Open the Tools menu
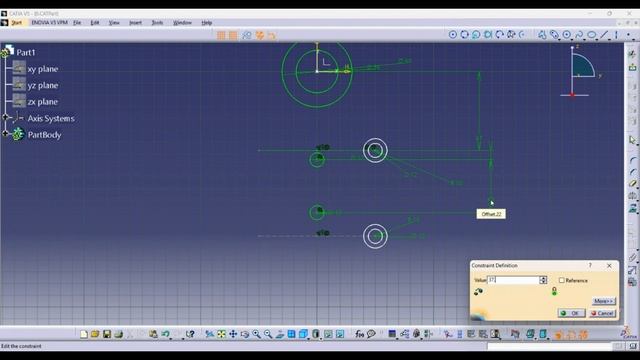Screen dimensions: 640x360 [157, 22]
